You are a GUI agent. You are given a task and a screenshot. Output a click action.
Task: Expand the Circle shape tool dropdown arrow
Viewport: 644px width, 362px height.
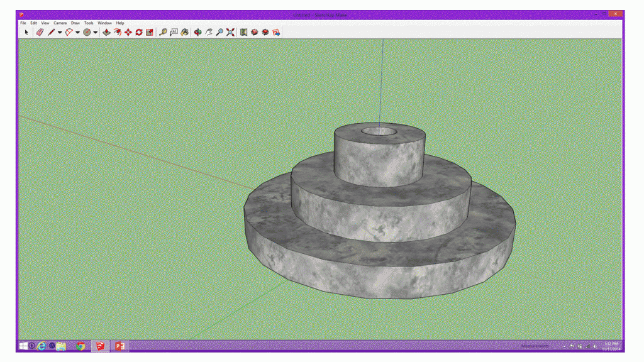pyautogui.click(x=95, y=32)
